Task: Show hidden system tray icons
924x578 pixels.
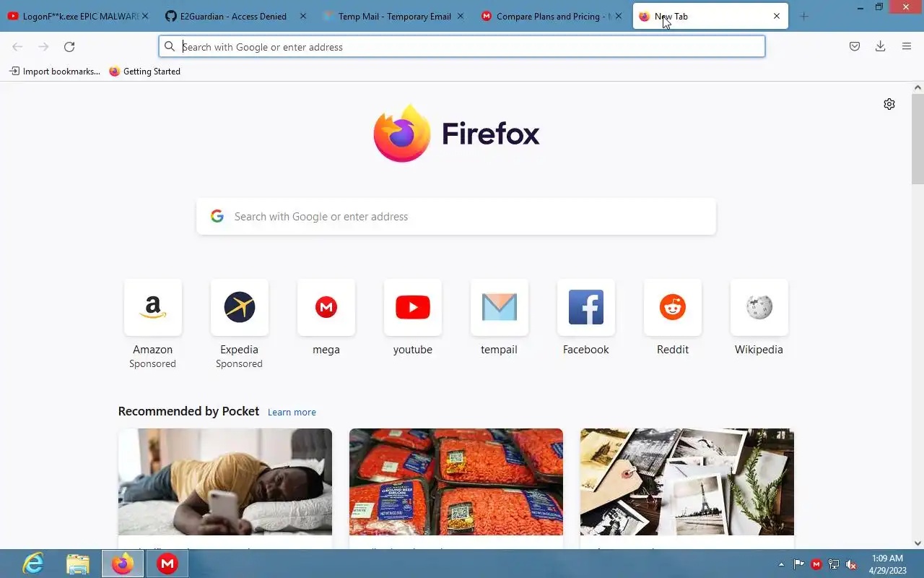Action: point(781,564)
